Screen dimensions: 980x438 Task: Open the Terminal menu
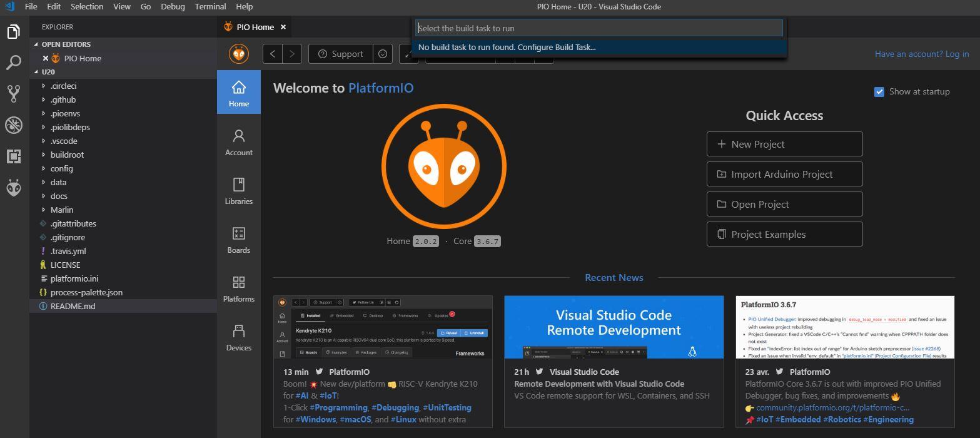coord(210,6)
